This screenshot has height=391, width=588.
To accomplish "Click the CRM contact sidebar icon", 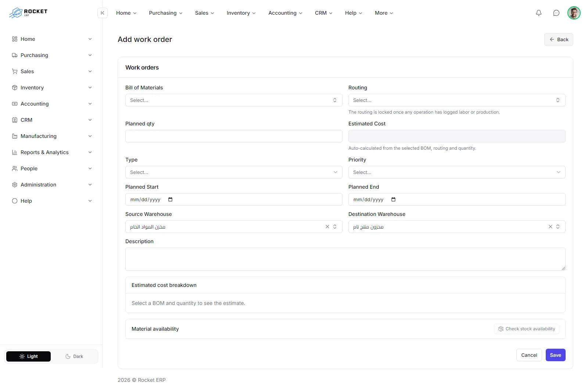I will pos(15,120).
